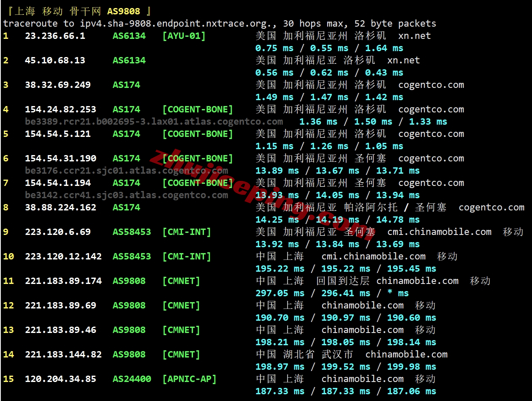Select the traceroute command line text
The image size is (532, 401).
click(220, 23)
